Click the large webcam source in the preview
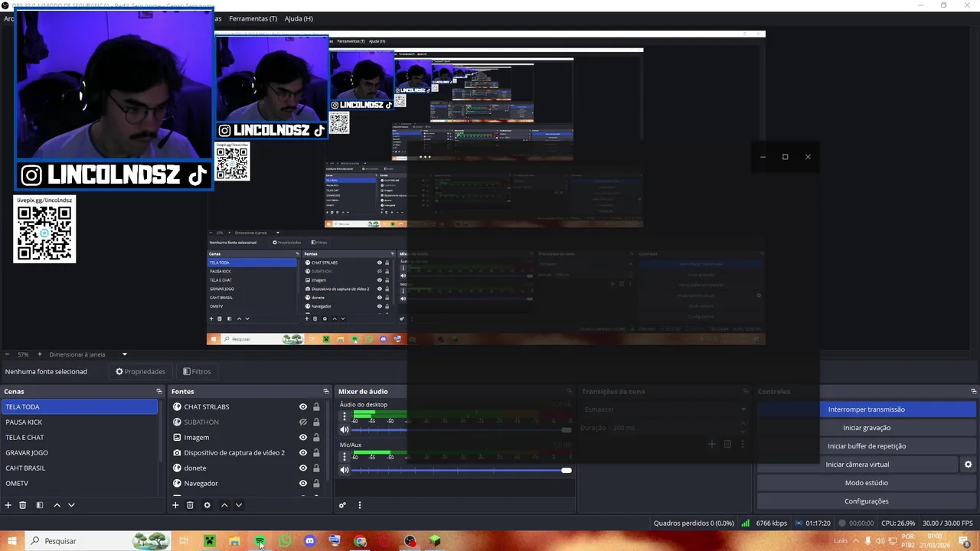The height and width of the screenshot is (551, 980). [114, 99]
